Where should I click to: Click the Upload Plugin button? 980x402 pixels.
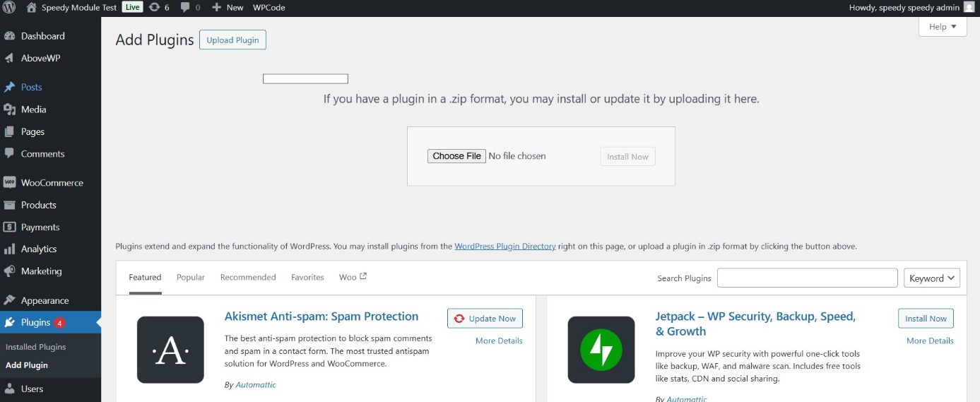[232, 40]
